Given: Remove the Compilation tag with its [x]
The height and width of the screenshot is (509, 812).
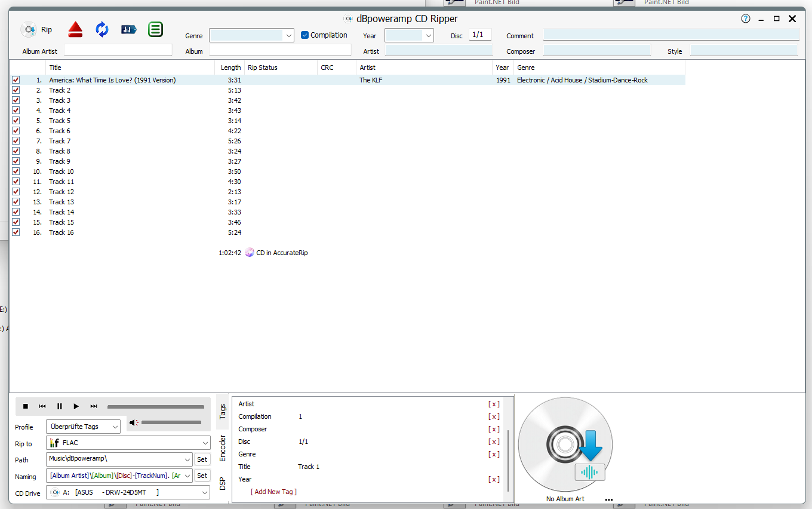Looking at the screenshot, I should coord(494,417).
